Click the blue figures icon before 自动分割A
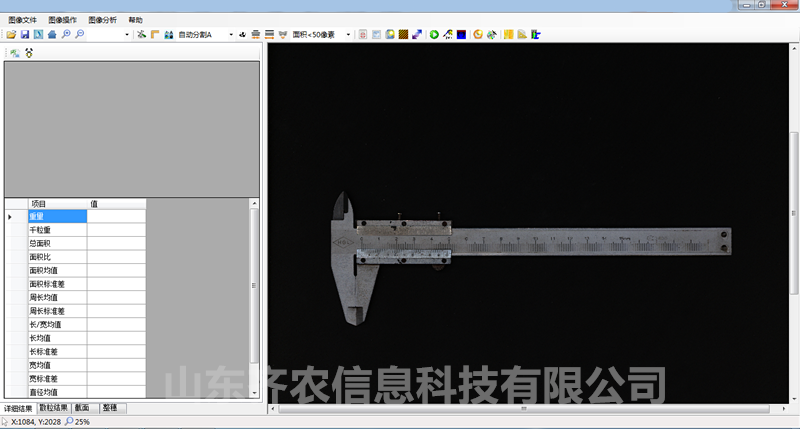The width and height of the screenshot is (800, 429). (169, 34)
